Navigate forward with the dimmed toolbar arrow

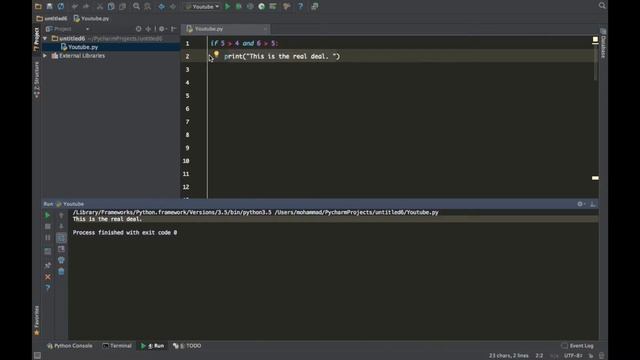[x=173, y=7]
